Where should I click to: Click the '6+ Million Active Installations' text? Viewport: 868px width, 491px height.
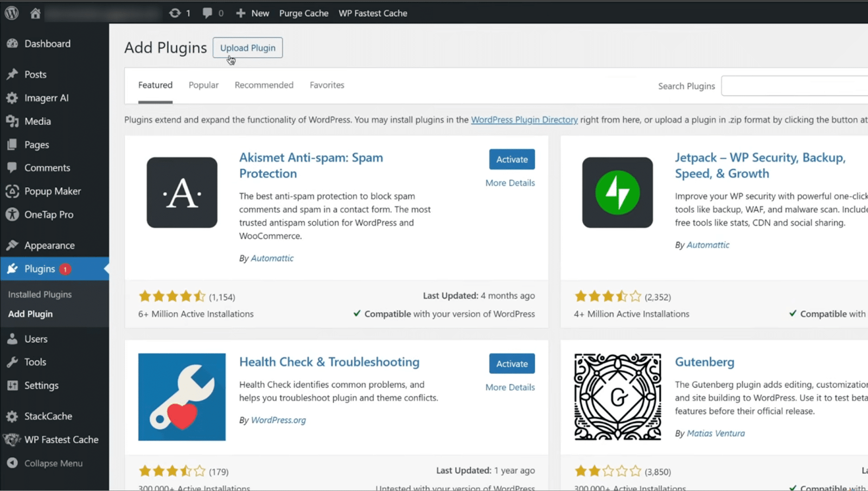point(196,314)
